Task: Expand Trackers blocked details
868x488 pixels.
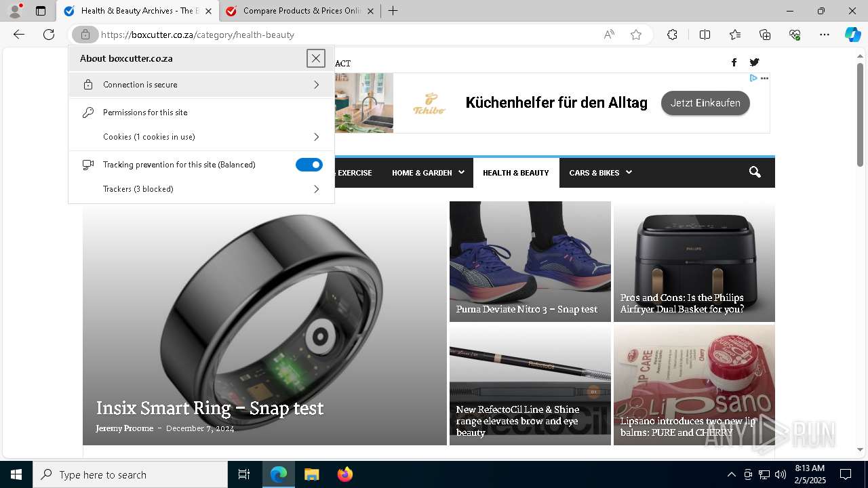Action: click(x=201, y=189)
